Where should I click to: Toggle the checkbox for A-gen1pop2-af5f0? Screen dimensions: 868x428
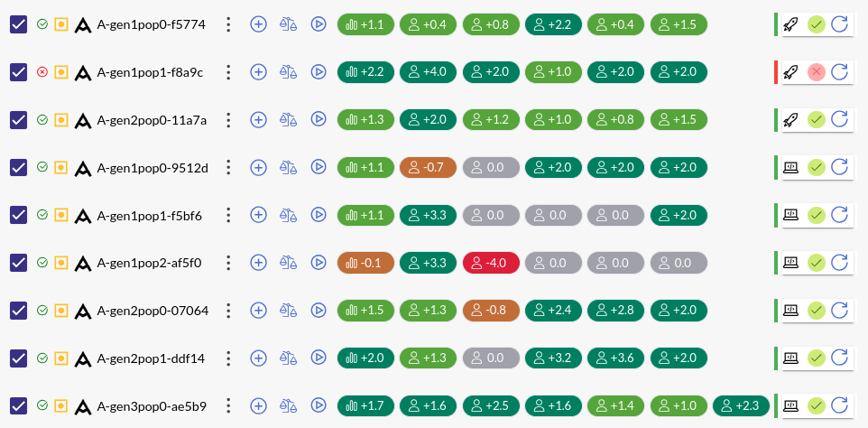click(18, 263)
